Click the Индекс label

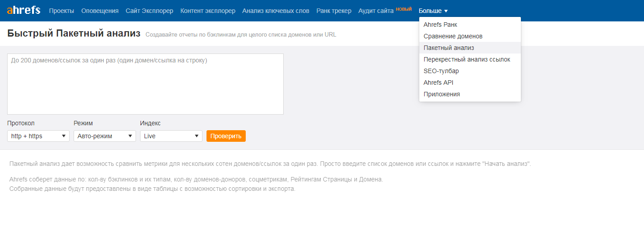pos(150,123)
